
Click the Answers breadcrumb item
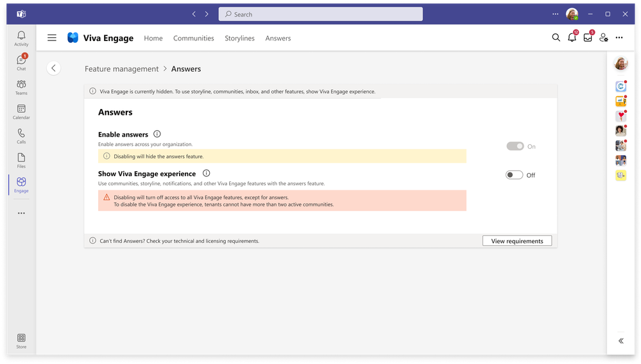click(x=186, y=69)
